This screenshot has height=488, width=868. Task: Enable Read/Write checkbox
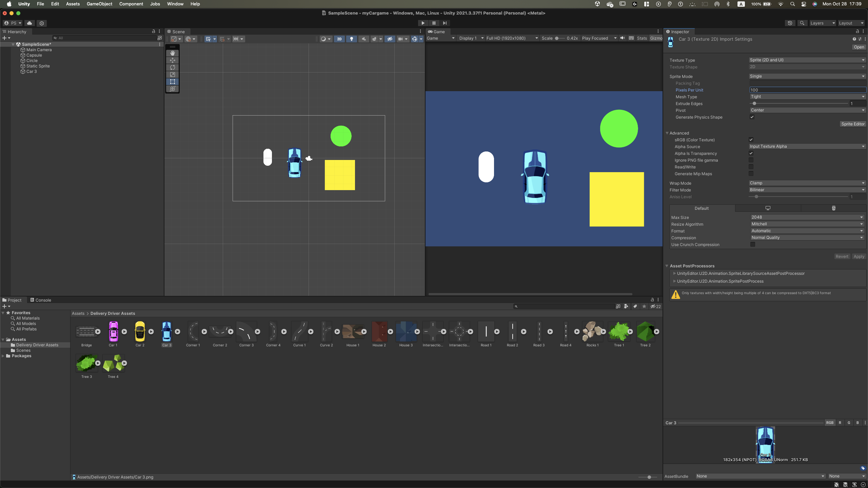[x=751, y=167]
